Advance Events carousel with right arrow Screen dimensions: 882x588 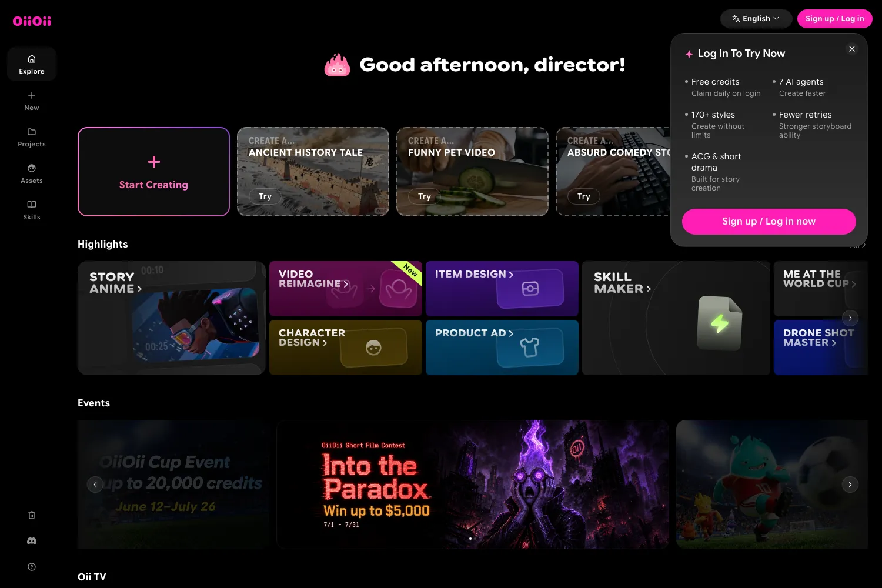pos(850,485)
